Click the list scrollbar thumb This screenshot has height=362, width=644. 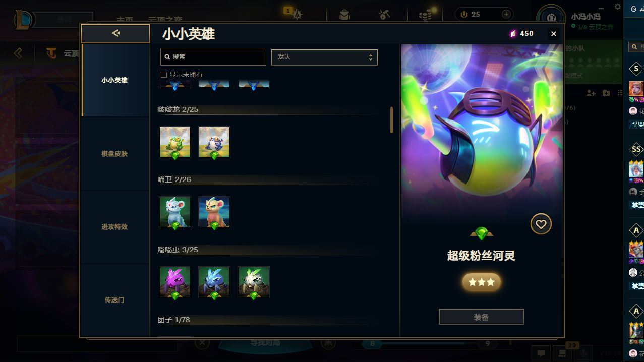[391, 119]
